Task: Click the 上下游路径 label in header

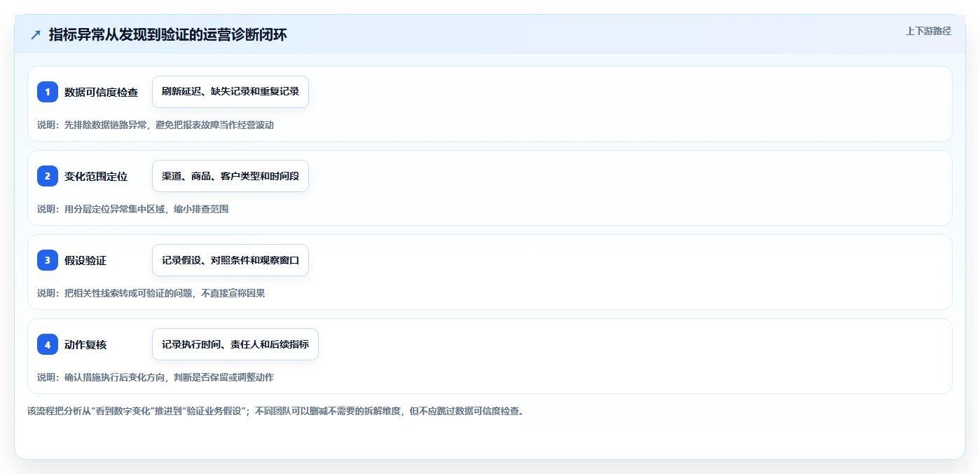Action: pyautogui.click(x=928, y=31)
